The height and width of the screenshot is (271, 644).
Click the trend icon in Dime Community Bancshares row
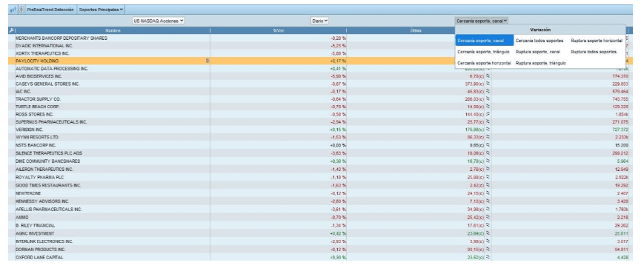coord(488,161)
